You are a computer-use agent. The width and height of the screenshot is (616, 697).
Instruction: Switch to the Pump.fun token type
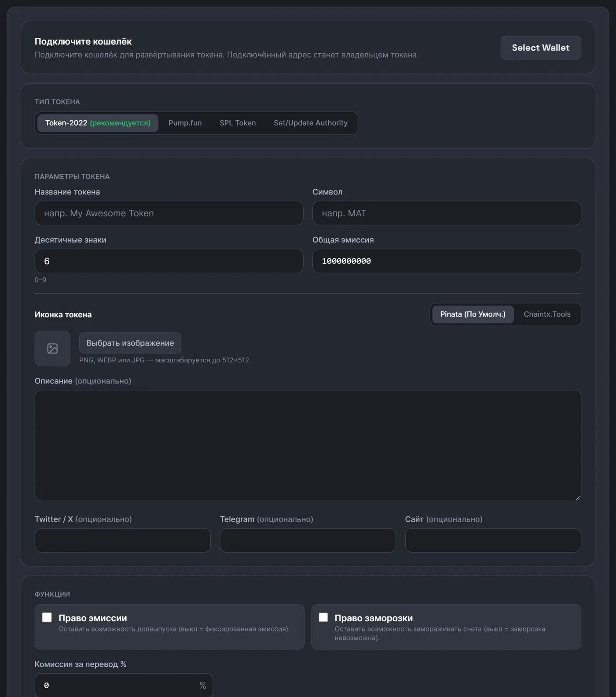[x=185, y=123]
